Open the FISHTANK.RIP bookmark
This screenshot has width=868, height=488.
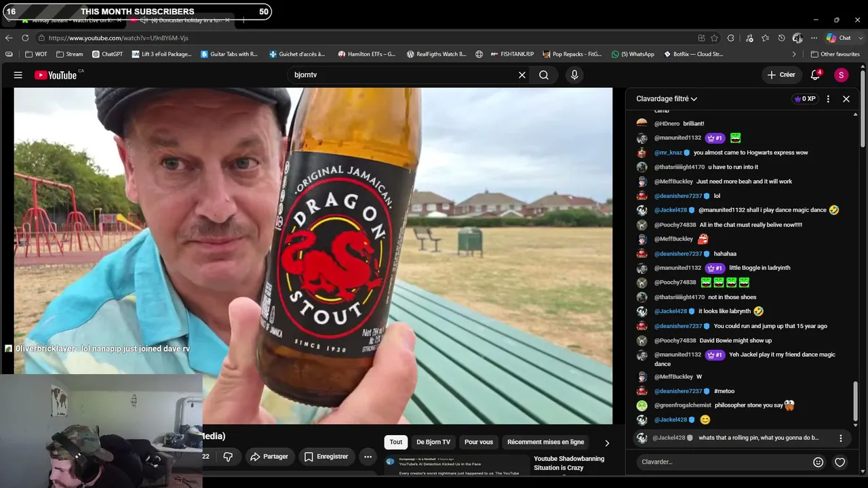(x=512, y=54)
